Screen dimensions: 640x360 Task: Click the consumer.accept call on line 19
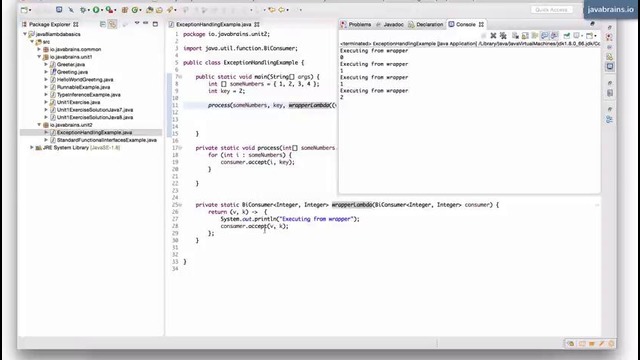258,162
